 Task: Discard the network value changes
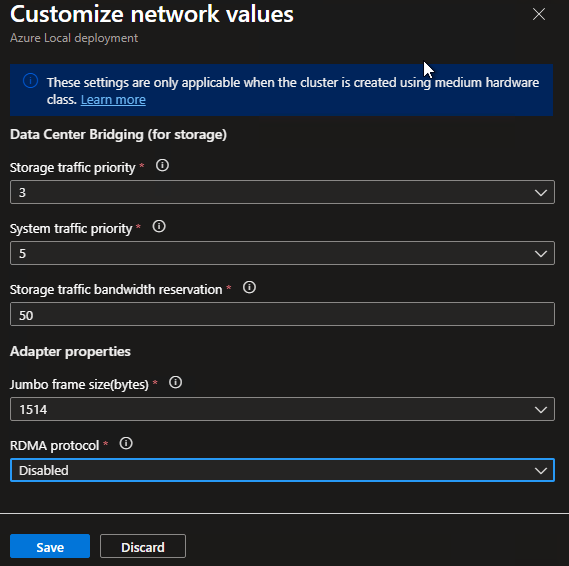(143, 546)
